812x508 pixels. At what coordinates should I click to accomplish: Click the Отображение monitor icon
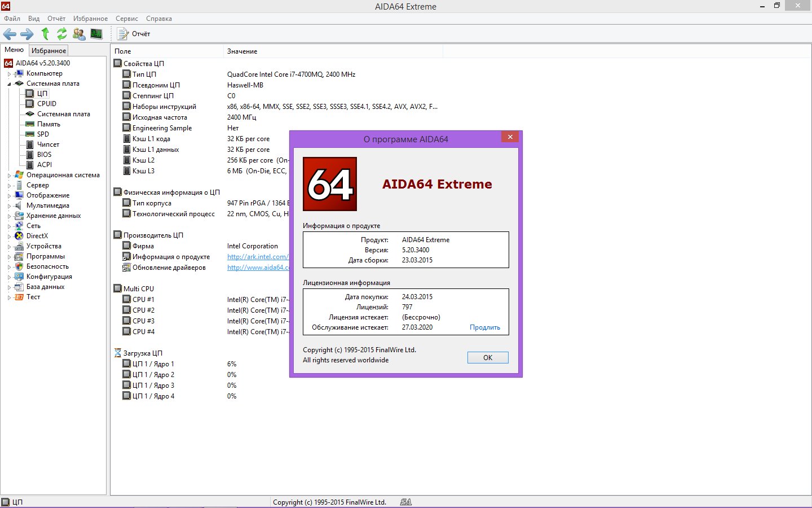[x=19, y=195]
